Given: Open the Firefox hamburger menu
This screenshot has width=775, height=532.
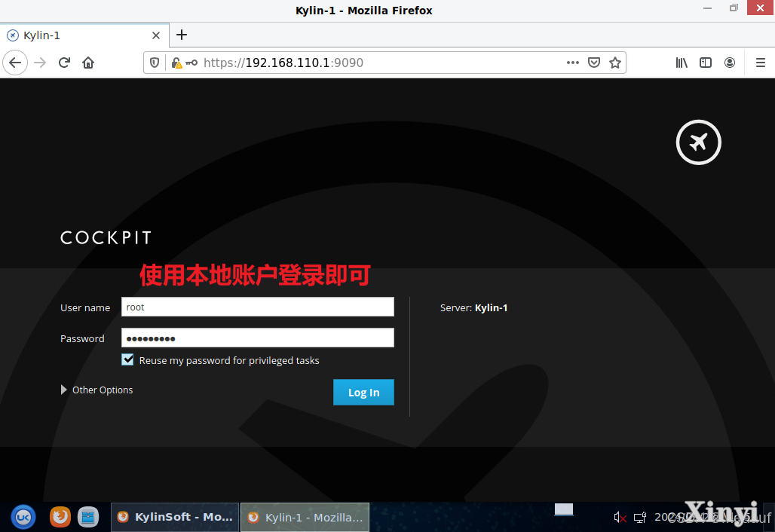Looking at the screenshot, I should tap(761, 63).
